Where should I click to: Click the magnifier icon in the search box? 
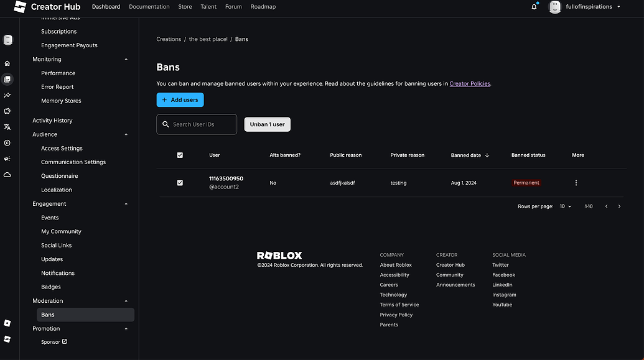[165, 124]
